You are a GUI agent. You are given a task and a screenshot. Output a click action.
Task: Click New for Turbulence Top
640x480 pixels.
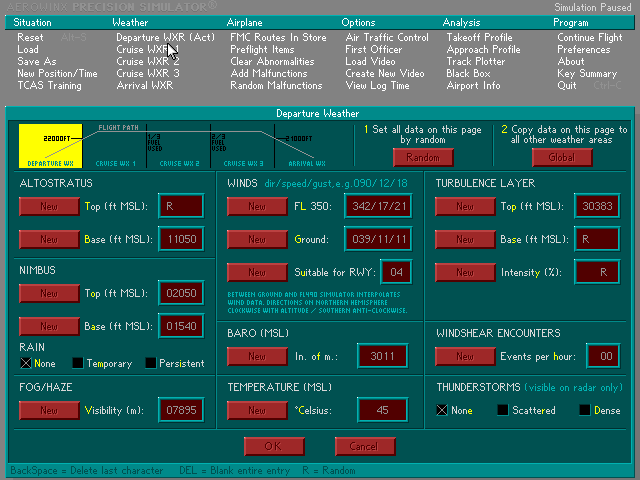point(465,207)
